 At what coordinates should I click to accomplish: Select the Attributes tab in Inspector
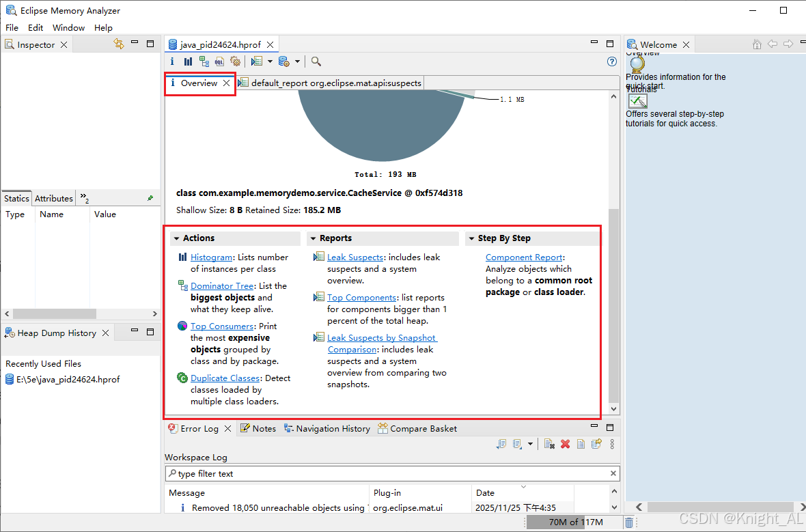[53, 199]
